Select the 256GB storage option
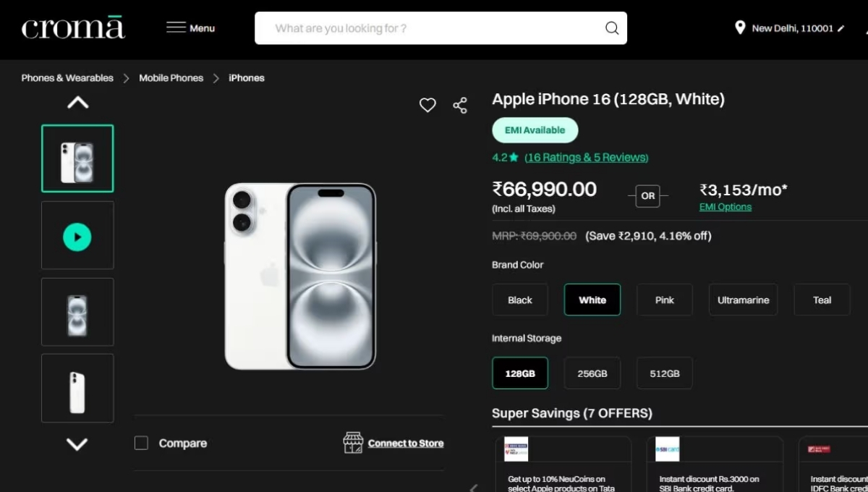This screenshot has height=492, width=868. coord(592,373)
